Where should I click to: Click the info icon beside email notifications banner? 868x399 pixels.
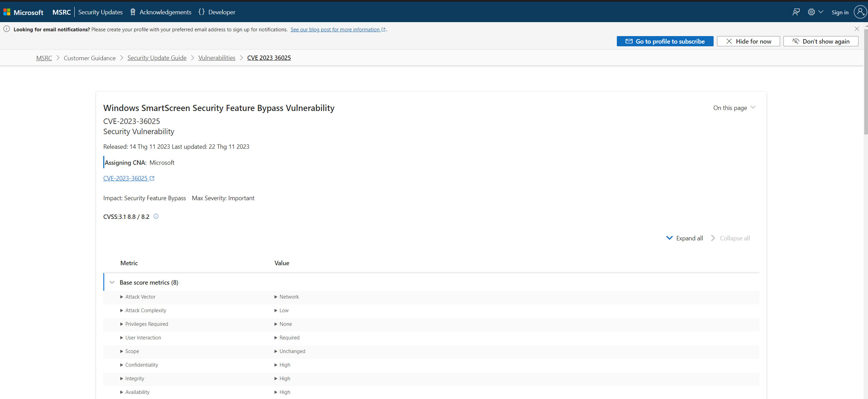(x=6, y=29)
